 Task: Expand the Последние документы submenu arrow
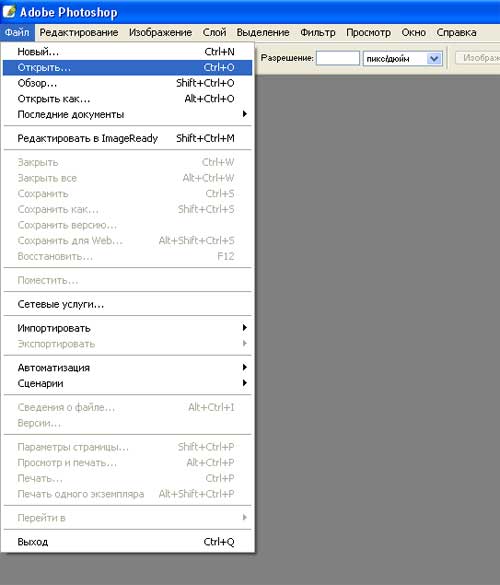(x=244, y=114)
